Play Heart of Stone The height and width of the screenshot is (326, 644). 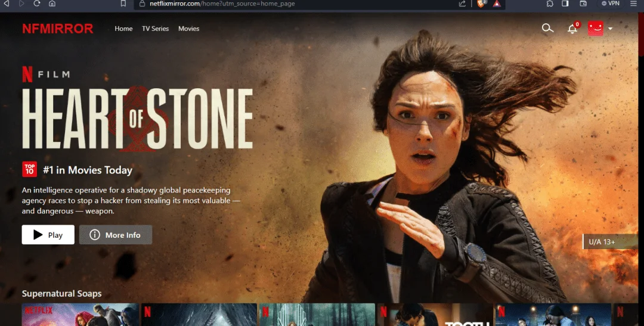[48, 234]
